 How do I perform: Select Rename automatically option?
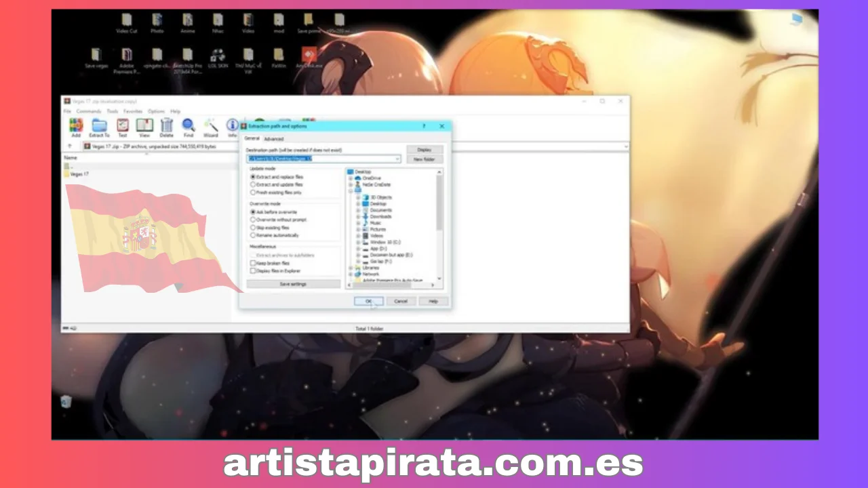[273, 235]
